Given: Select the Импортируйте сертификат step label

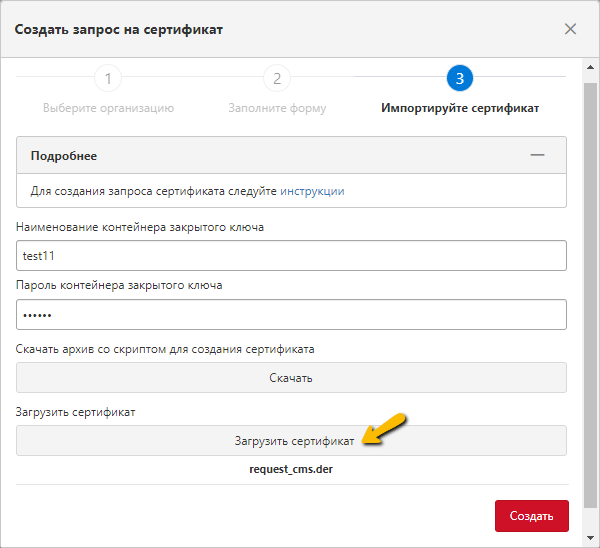Looking at the screenshot, I should pyautogui.click(x=460, y=108).
